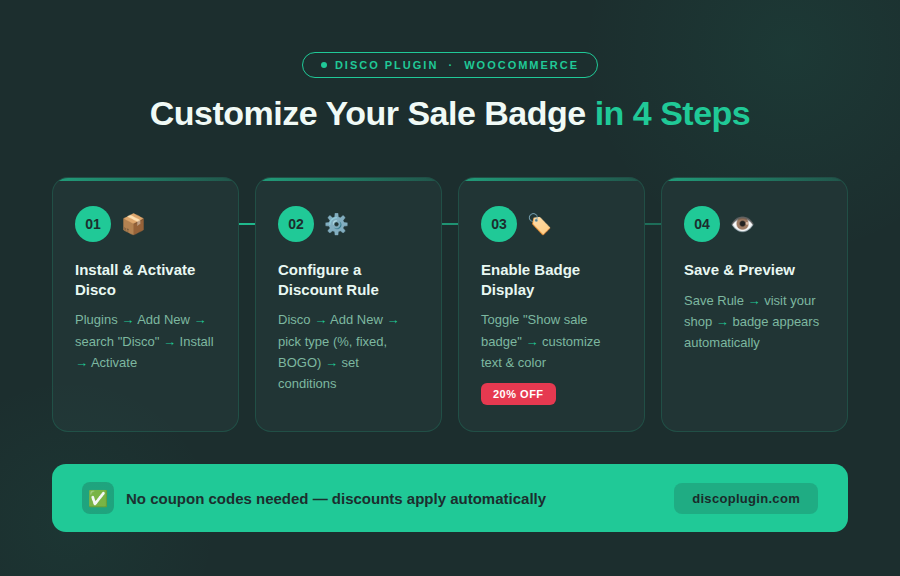The width and height of the screenshot is (900, 576).
Task: Click the price tag icon in step 03
Action: (x=540, y=224)
